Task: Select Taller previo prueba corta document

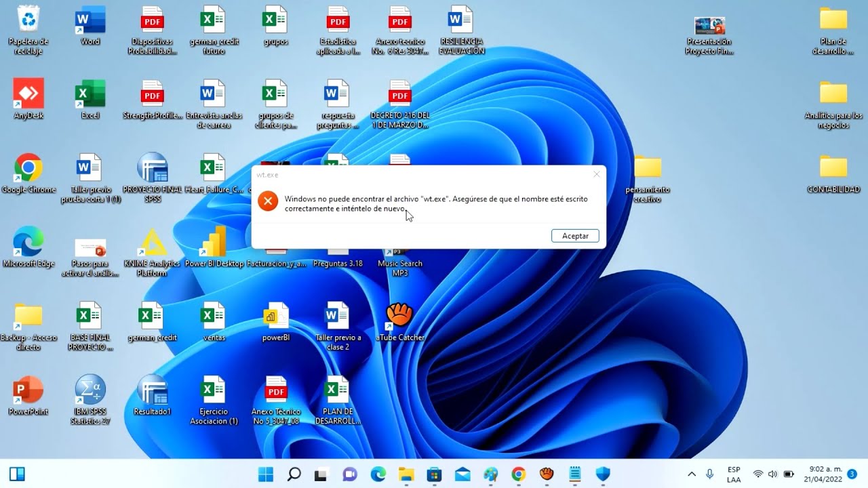Action: tap(90, 178)
